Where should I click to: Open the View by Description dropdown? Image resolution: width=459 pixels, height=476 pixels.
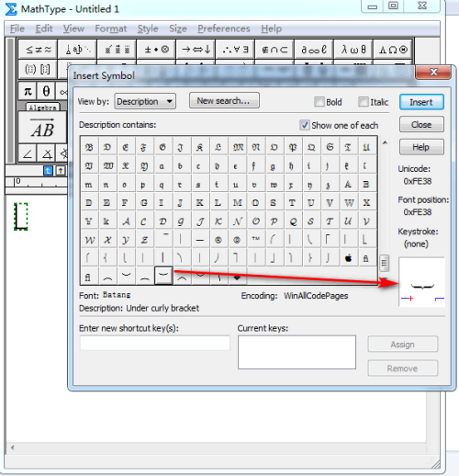pyautogui.click(x=145, y=101)
